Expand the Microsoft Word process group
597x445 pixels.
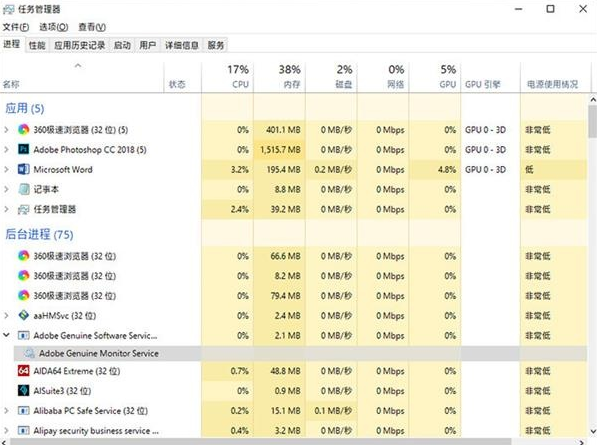(6, 169)
